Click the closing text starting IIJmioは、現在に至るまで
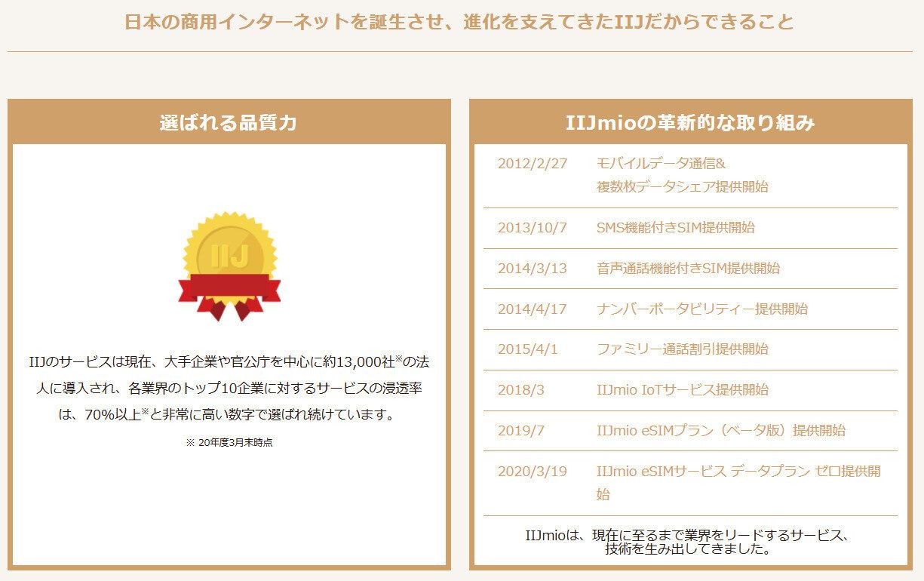Screen dimensions: 924x581 687,543
